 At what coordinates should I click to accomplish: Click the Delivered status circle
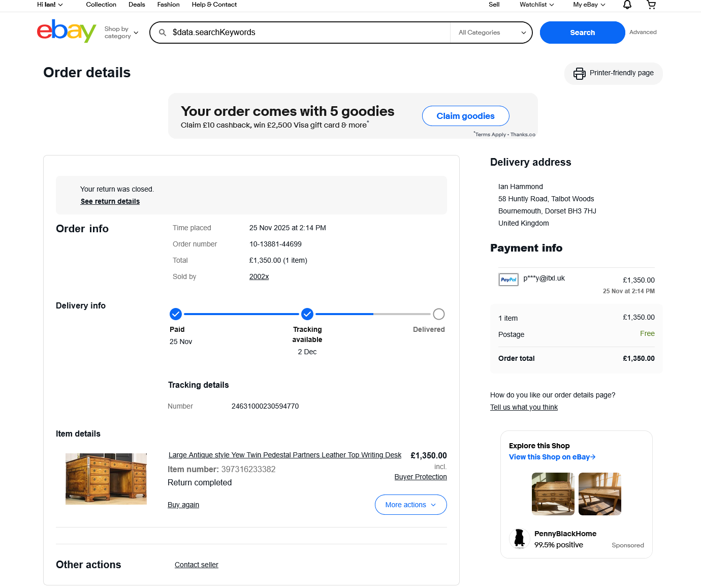[439, 314]
